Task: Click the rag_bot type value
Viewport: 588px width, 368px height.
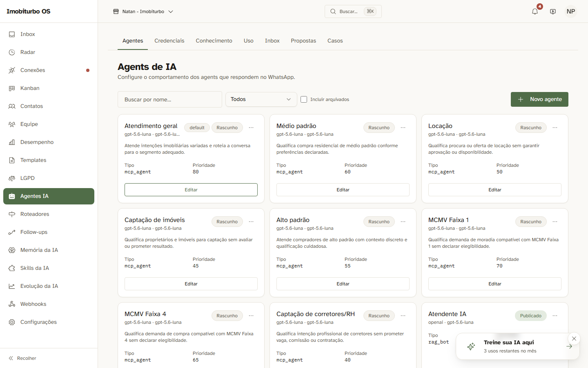Action: click(x=439, y=342)
